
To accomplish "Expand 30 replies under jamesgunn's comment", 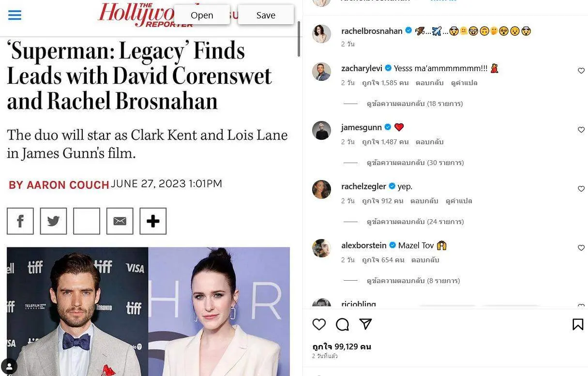I will tap(415, 163).
